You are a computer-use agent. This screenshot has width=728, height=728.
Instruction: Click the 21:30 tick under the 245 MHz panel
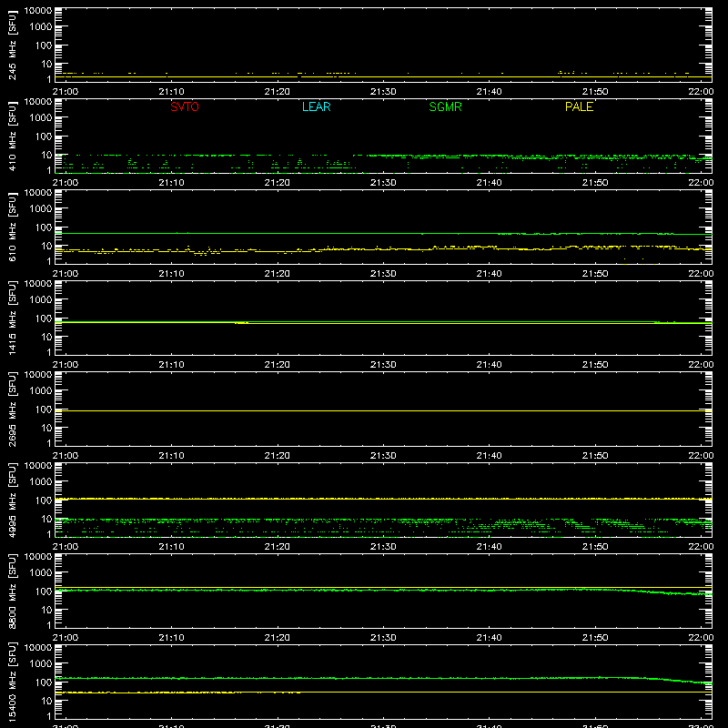(x=383, y=92)
